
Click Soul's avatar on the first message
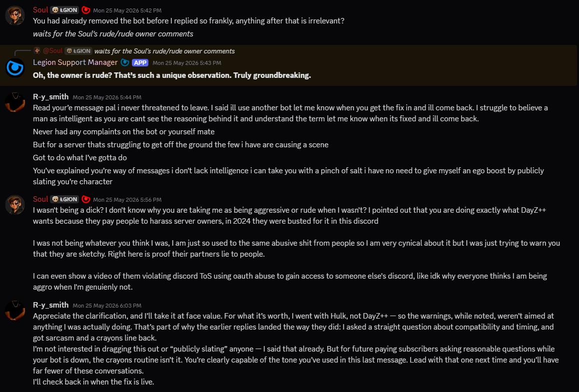tap(15, 15)
